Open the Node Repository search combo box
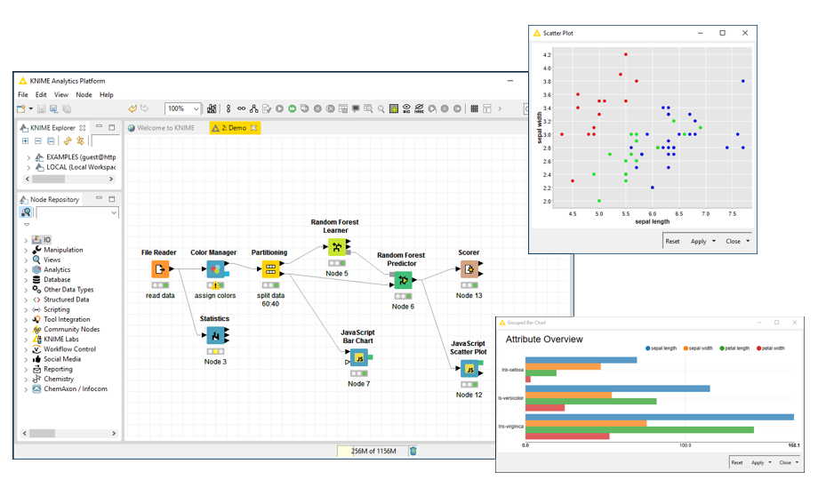 77,212
